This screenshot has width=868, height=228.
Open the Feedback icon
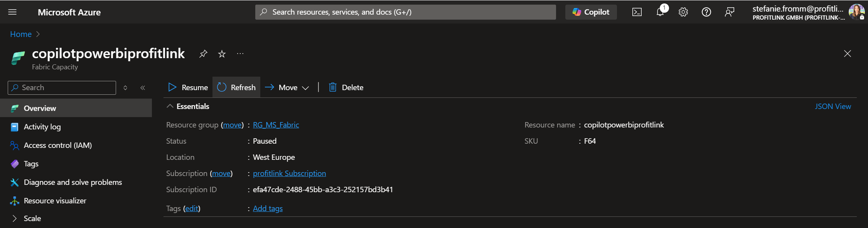(730, 12)
